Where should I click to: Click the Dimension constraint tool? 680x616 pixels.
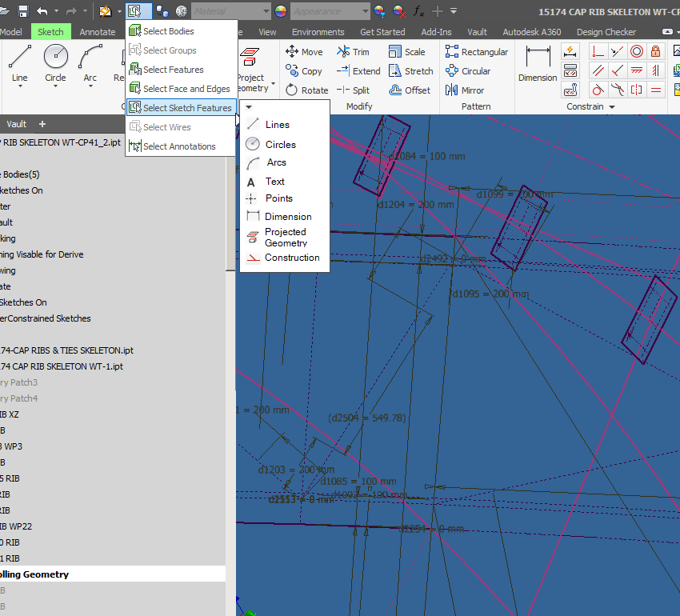pyautogui.click(x=538, y=63)
